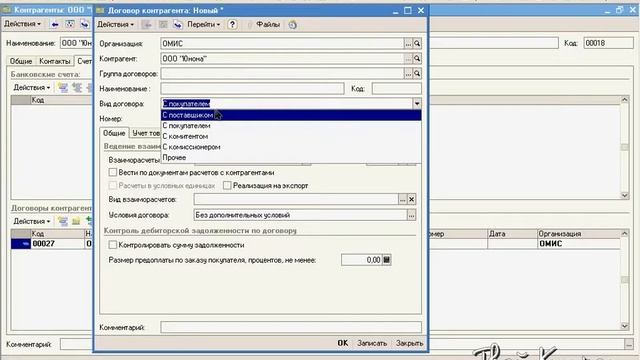Click the ellipsis button beside the bottom-left Комментарий field

coord(629,344)
